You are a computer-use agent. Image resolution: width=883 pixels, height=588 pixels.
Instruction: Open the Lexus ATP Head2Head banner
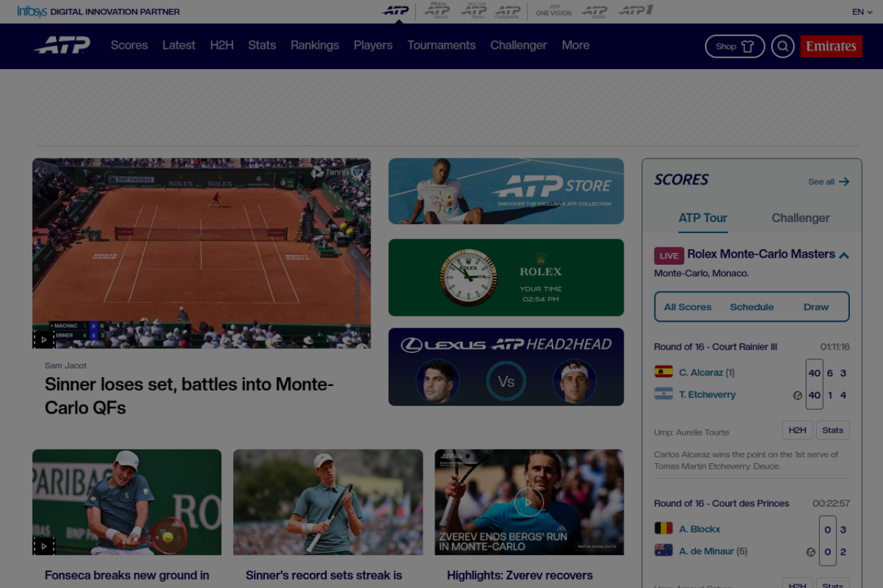506,367
